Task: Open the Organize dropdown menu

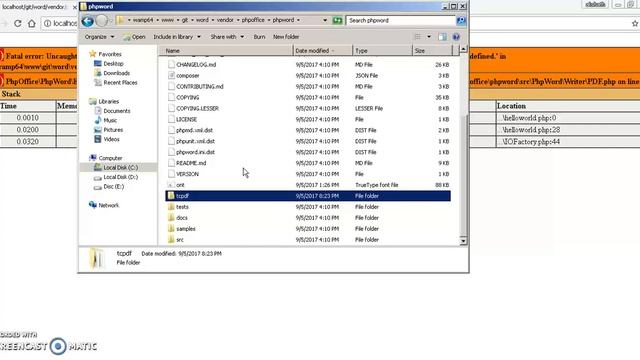Action: click(x=100, y=37)
